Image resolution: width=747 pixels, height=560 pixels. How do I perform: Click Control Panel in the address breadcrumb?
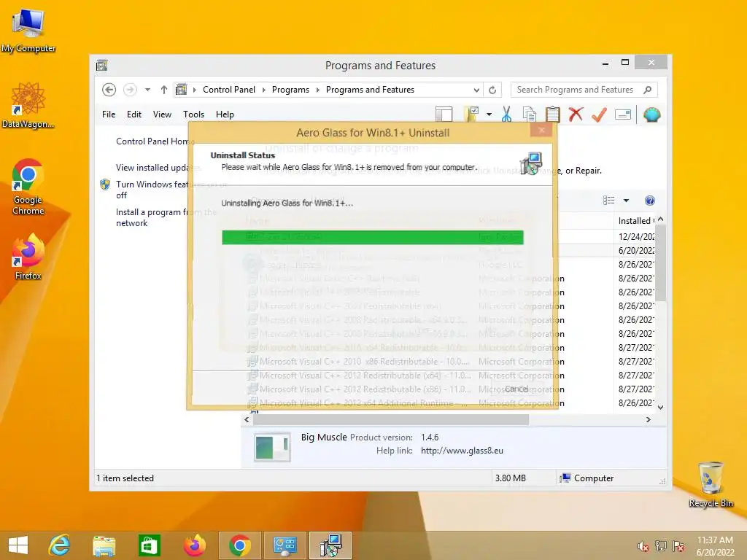(x=229, y=90)
